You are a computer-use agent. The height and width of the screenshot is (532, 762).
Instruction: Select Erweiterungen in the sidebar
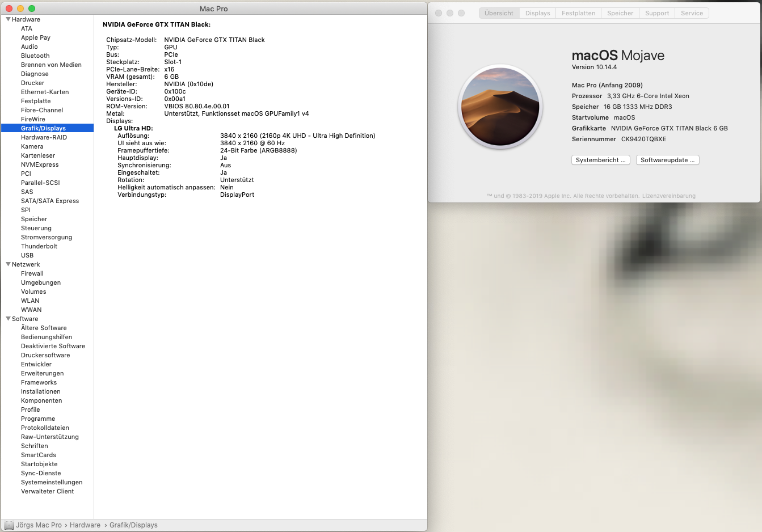point(42,373)
